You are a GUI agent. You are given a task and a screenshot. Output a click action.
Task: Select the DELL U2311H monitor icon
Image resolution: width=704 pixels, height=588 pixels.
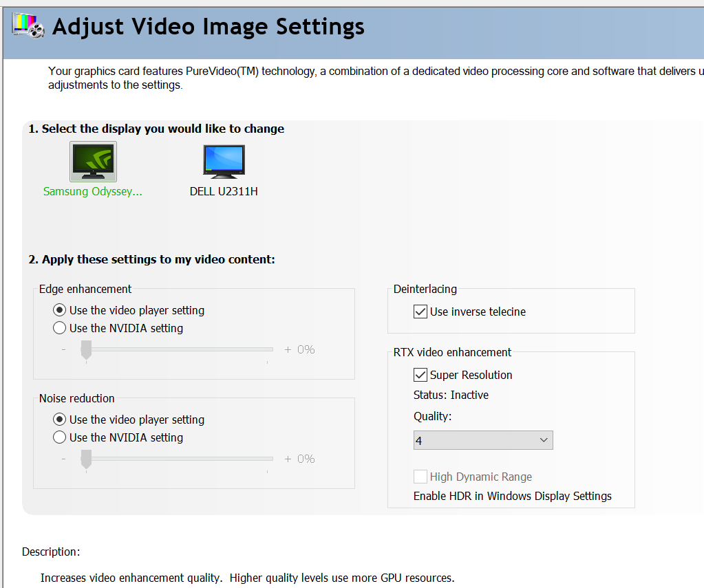coord(224,162)
